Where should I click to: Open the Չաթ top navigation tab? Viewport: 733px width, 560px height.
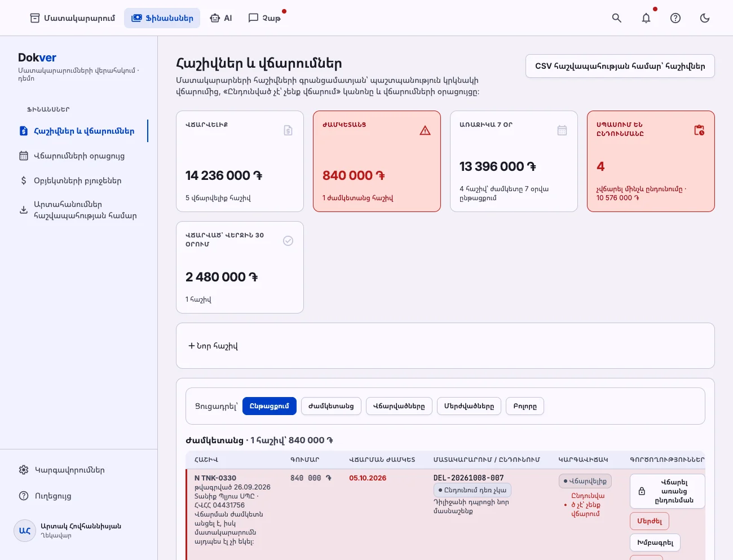(264, 18)
